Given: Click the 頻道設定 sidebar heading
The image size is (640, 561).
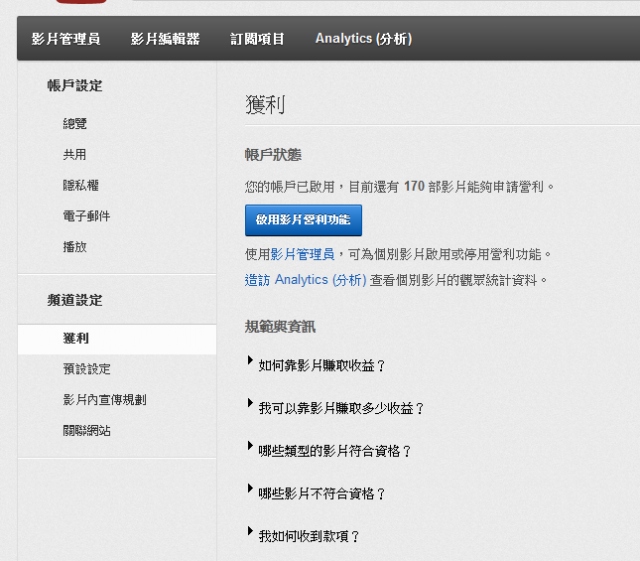Looking at the screenshot, I should [x=75, y=301].
